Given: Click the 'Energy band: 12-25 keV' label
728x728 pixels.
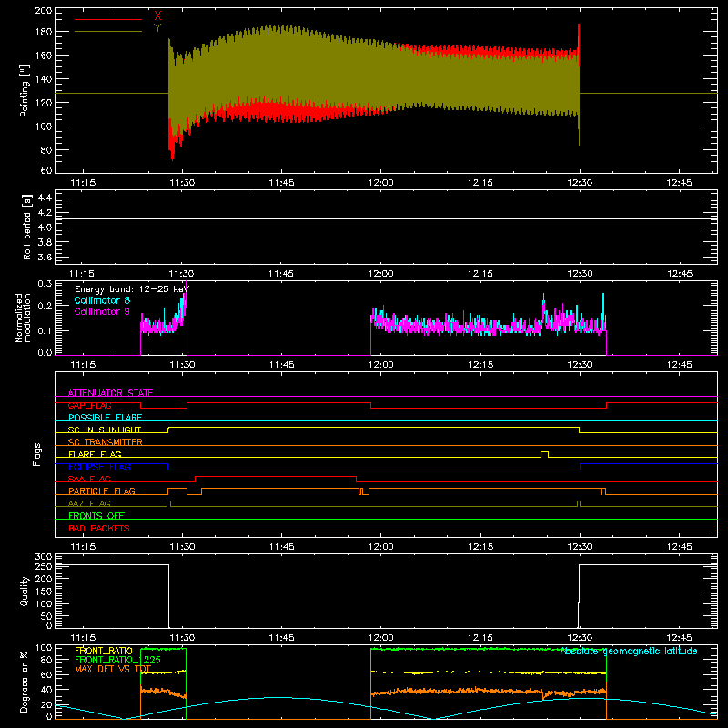Looking at the screenshot, I should point(132,289).
